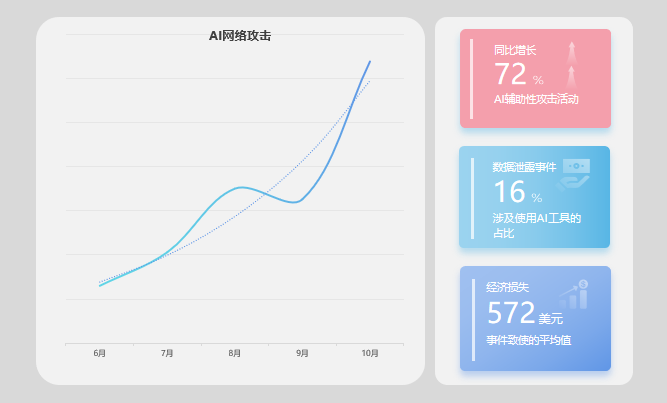Viewport: 667px width, 403px height.
Task: Open the 数据泄露事件 heading
Action: click(524, 167)
